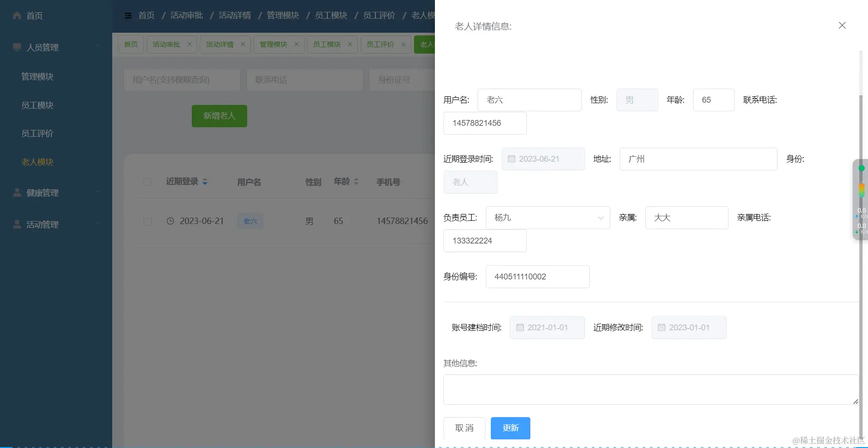
Task: Check the row checkbox for 老六
Action: [x=148, y=221]
